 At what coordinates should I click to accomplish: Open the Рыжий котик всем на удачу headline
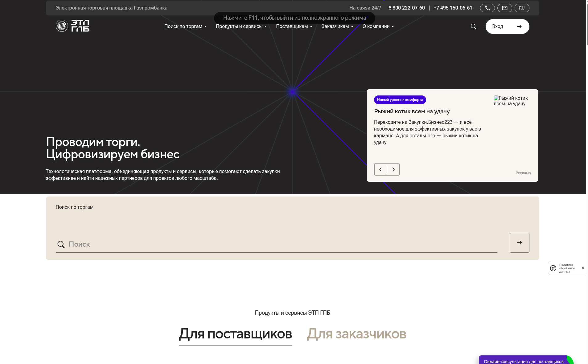[412, 111]
